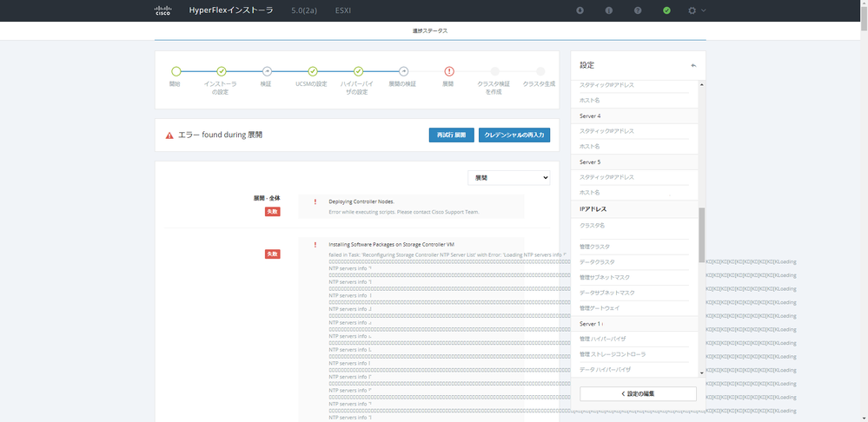Select the 展開の検証 step circle
Viewport: 868px width, 422px height.
[x=403, y=71]
